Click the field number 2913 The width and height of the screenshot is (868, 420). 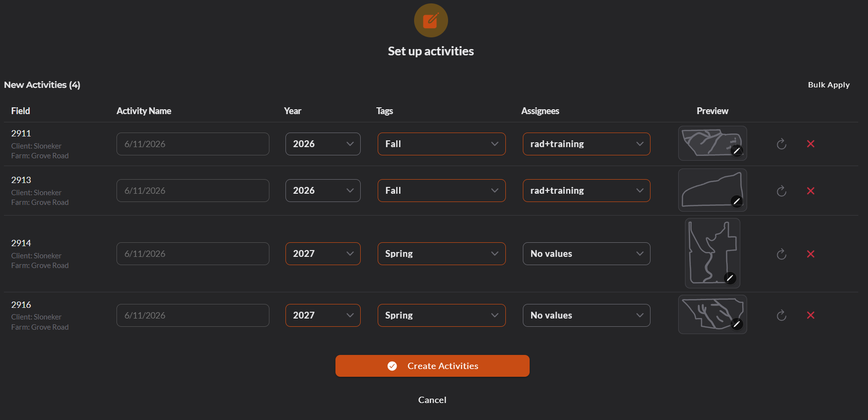point(21,180)
